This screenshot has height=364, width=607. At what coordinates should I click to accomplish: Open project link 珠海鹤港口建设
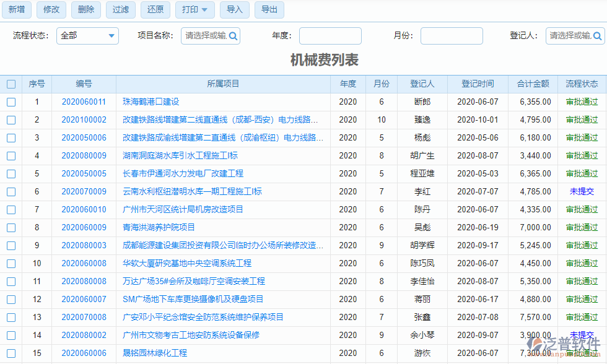coord(151,102)
